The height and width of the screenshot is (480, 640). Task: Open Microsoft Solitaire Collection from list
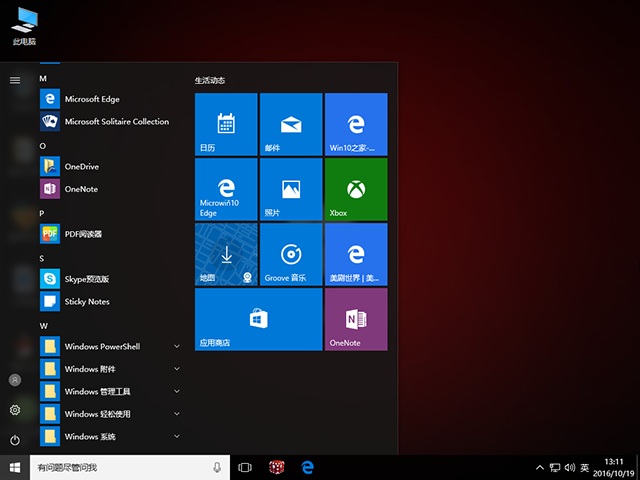coord(116,122)
